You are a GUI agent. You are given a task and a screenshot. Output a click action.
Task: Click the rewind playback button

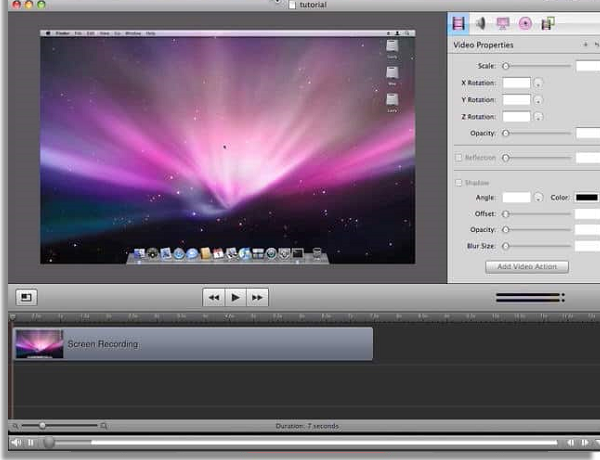(212, 297)
